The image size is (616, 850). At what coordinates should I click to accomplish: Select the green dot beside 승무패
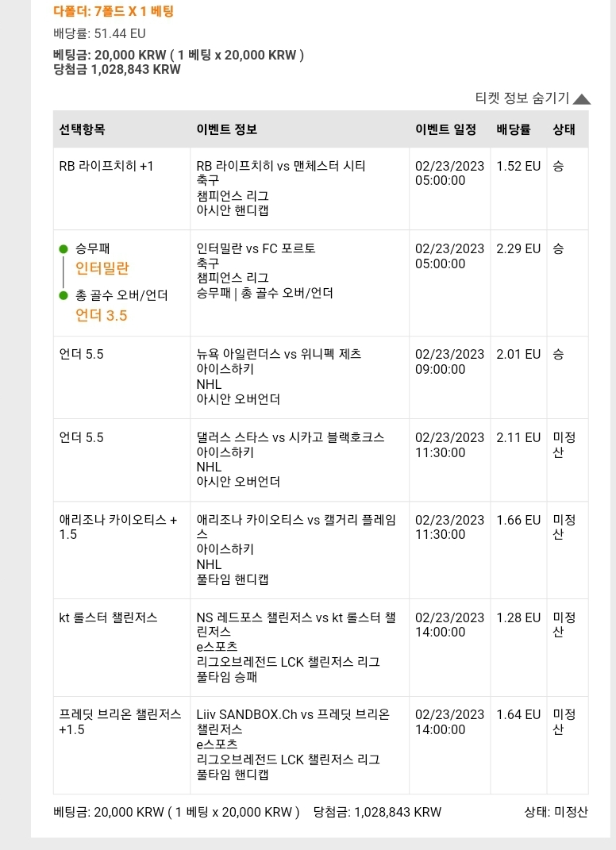[64, 249]
